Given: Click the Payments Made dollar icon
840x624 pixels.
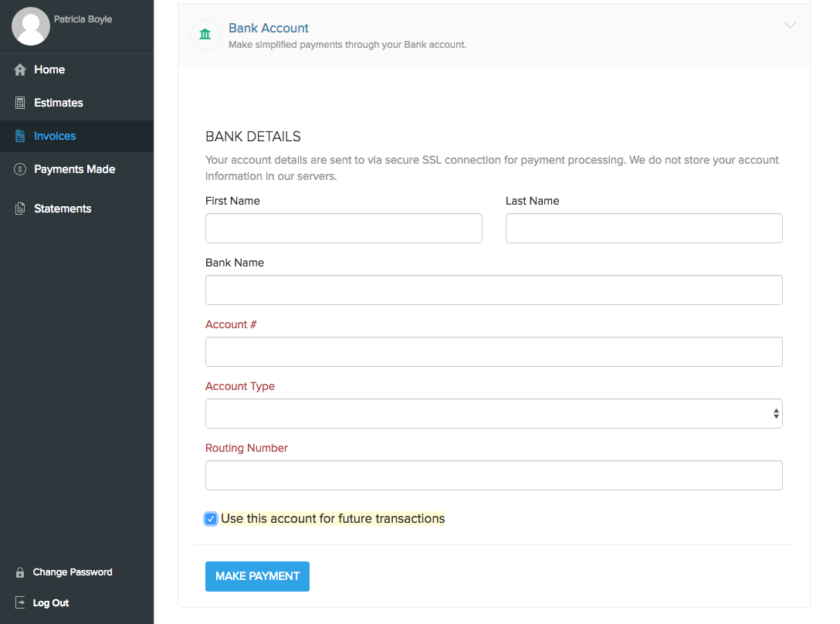Looking at the screenshot, I should 19,169.
